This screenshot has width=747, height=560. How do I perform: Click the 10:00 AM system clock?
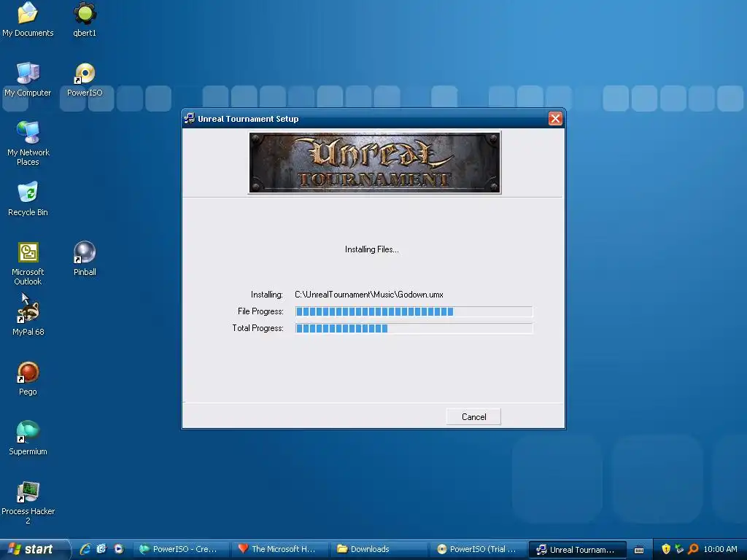coord(720,549)
